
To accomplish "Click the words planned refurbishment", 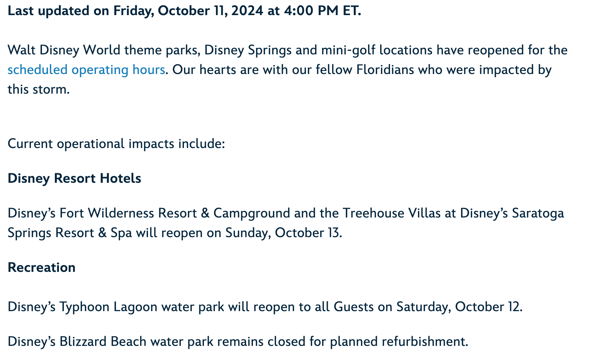I will 399,341.
